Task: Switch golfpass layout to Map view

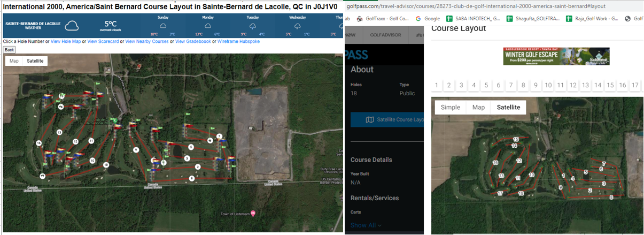Action: (478, 107)
